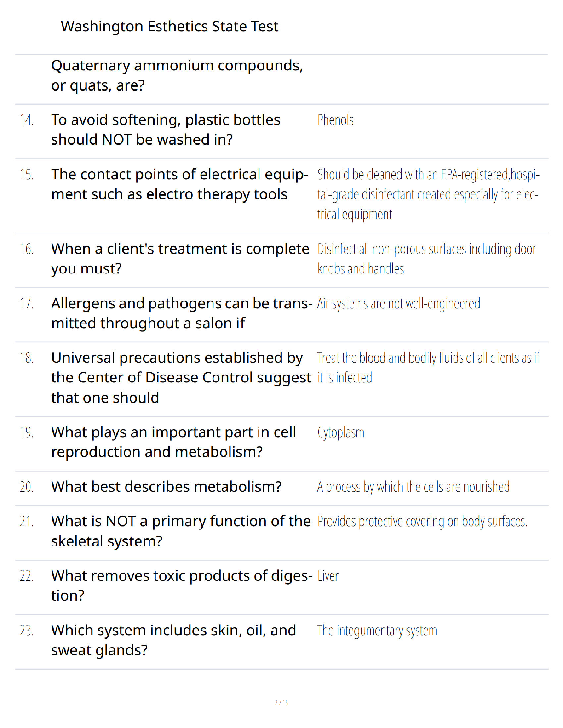The width and height of the screenshot is (563, 728).
Task: Click question 15 about electrical equipment contact points
Action: coord(180,184)
